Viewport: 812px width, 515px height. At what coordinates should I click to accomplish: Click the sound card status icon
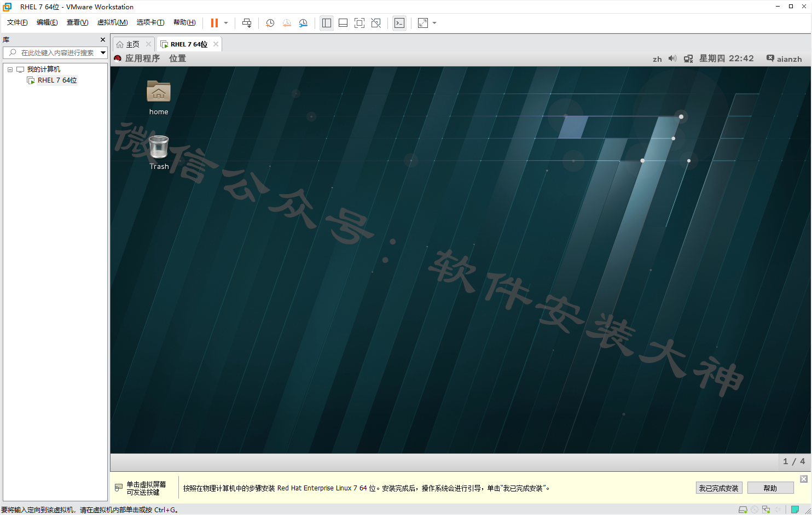click(x=778, y=510)
